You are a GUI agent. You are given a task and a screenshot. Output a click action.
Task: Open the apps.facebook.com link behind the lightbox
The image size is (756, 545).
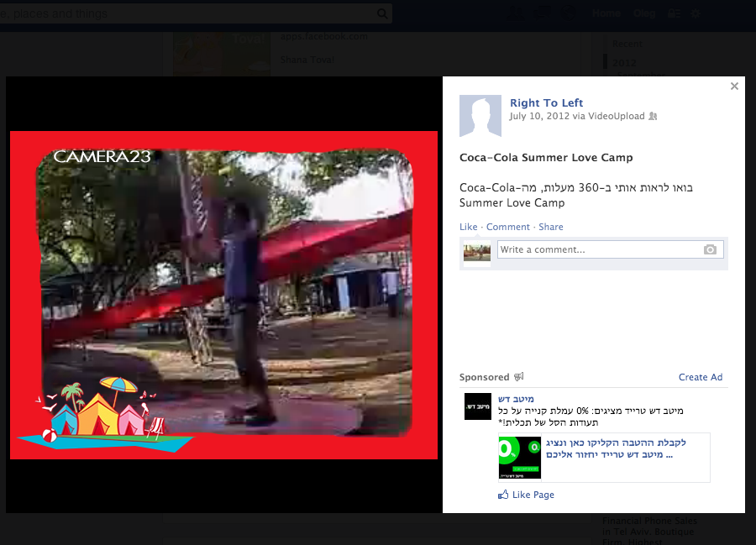point(324,36)
